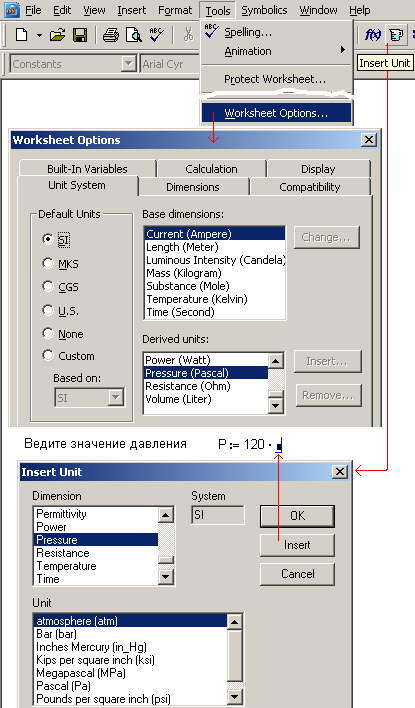Select the MKS default units radio button

point(48,263)
